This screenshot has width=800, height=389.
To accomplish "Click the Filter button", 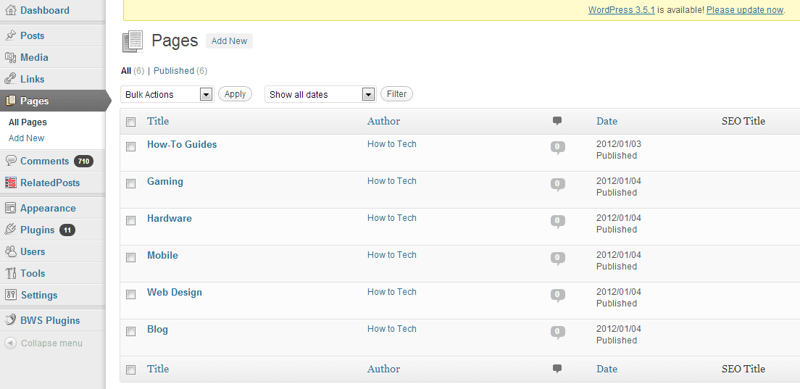I will [x=396, y=94].
